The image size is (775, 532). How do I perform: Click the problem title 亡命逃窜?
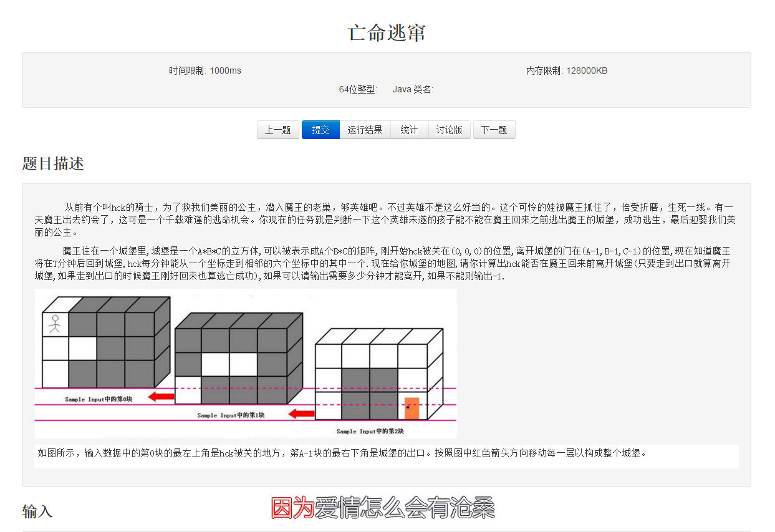point(387,32)
